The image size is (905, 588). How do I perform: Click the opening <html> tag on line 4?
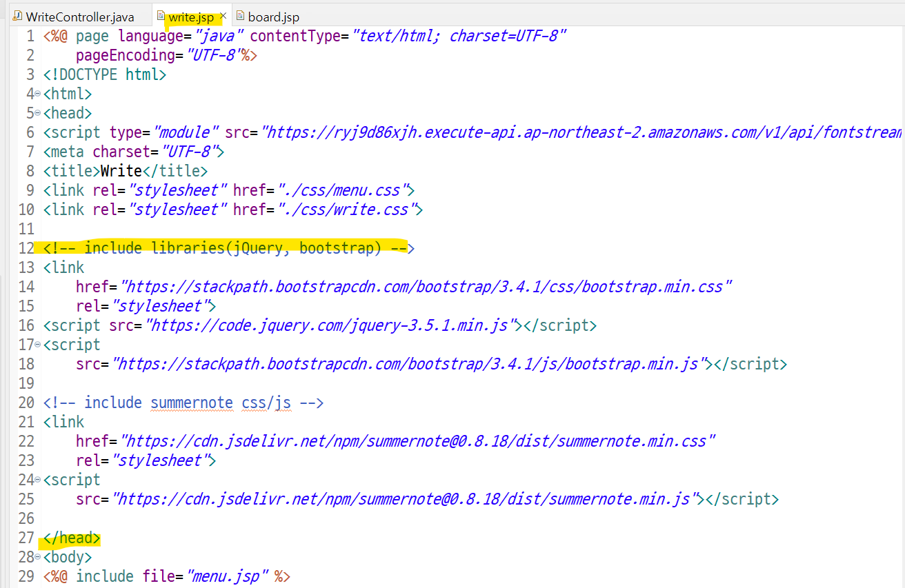tap(68, 94)
